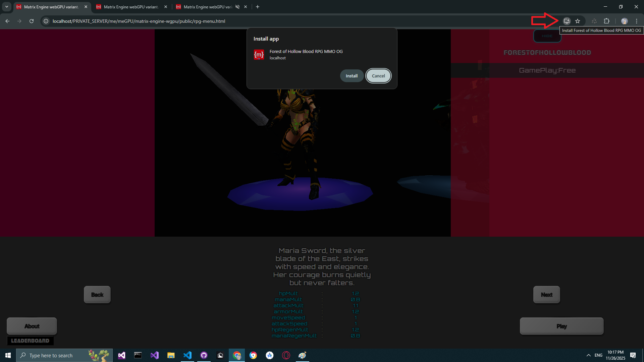Show hidden system tray icons
Viewport: 644px width, 362px height.
(x=588, y=355)
